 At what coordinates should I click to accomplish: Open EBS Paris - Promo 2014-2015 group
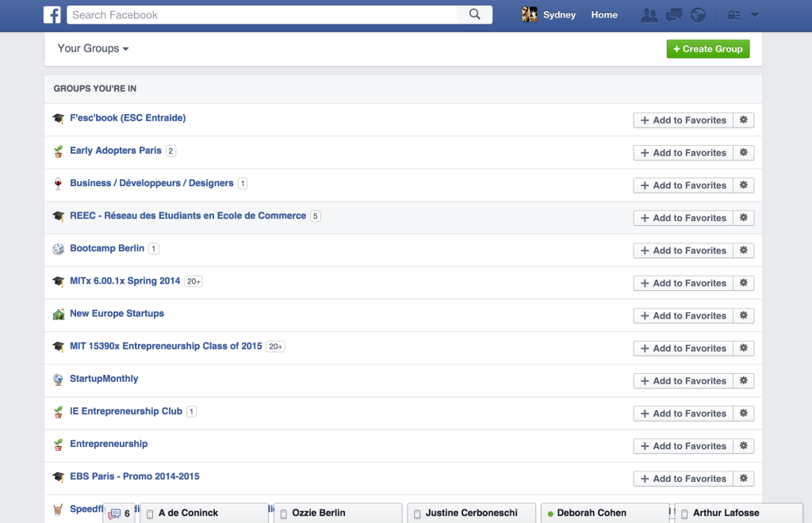(135, 476)
